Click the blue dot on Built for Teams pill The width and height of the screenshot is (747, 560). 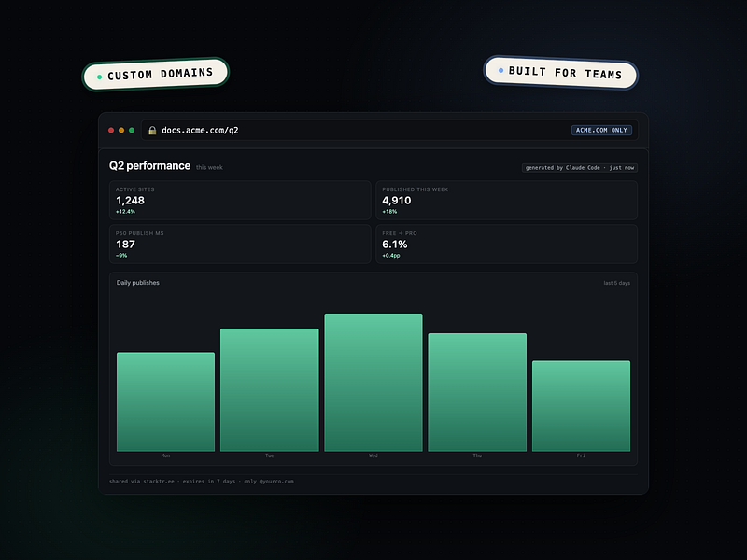[x=500, y=71]
